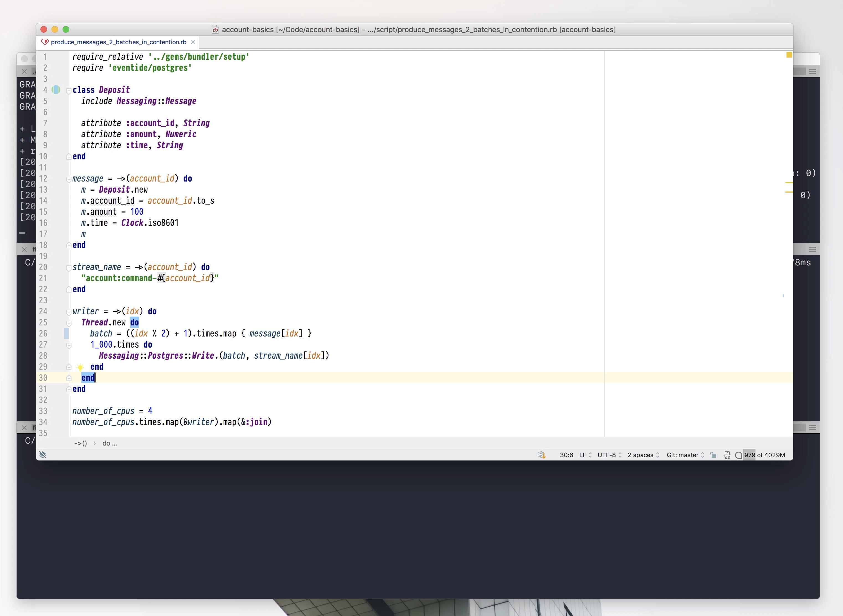The width and height of the screenshot is (843, 616).
Task: Click the 30:6 cursor position indicator
Action: point(566,455)
